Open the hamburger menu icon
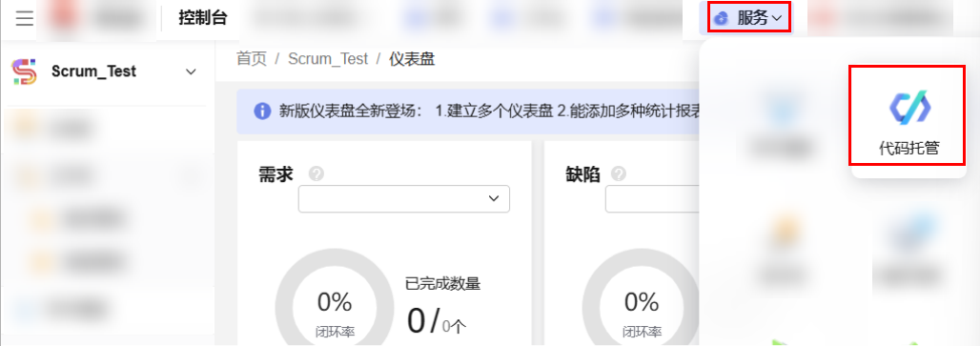Screen dimensions: 980x346 pos(25,18)
